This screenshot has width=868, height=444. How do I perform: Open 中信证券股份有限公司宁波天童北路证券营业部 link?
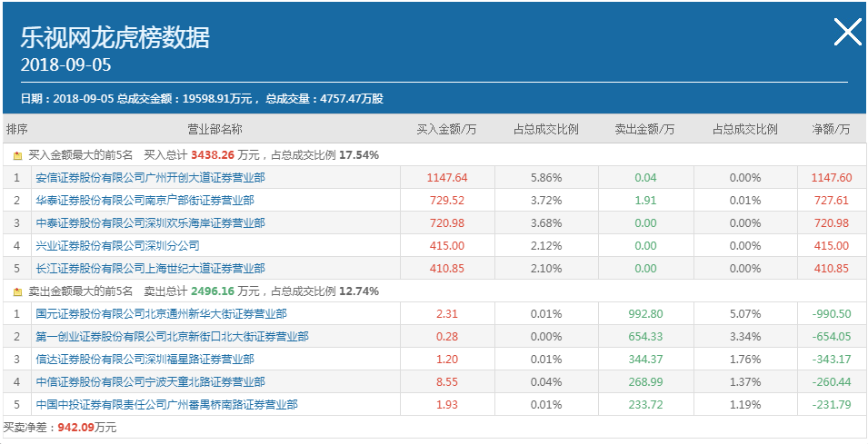pyautogui.click(x=150, y=382)
